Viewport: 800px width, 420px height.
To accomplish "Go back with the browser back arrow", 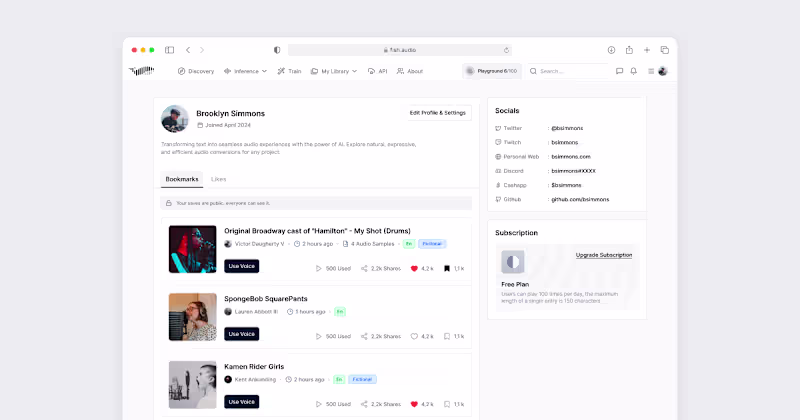I will 188,50.
